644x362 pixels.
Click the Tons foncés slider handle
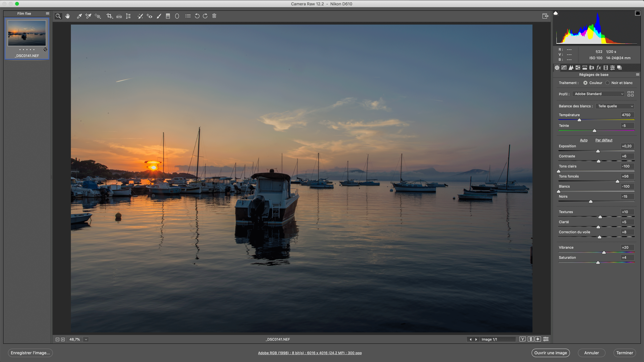[618, 181]
